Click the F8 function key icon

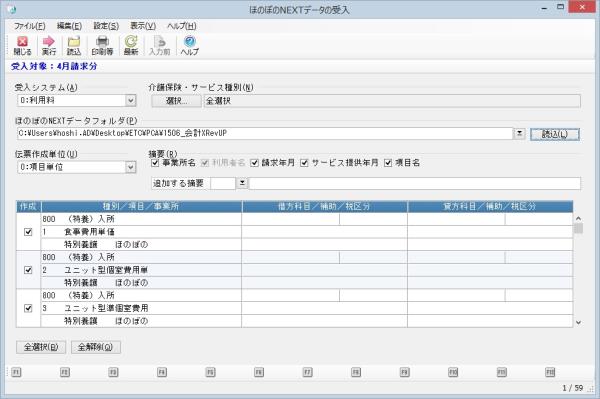[x=356, y=372]
